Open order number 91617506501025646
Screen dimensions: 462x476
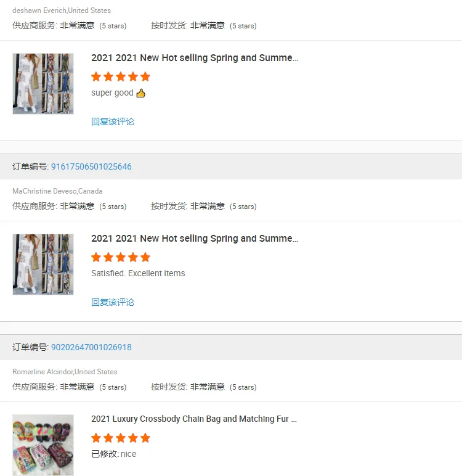point(91,167)
